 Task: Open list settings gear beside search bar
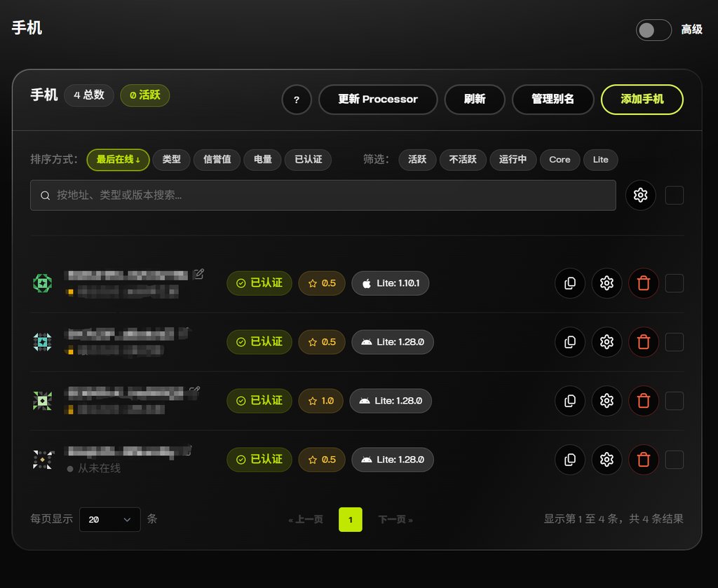coord(640,196)
